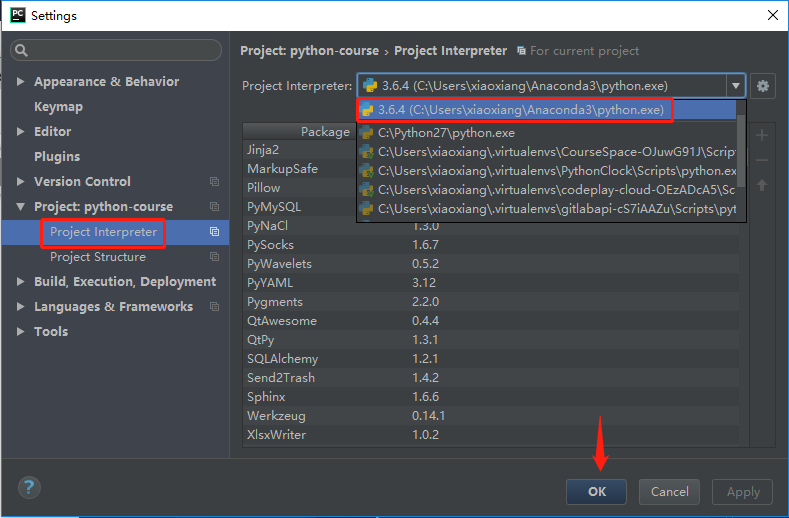Select the PyNaCl package row

pyautogui.click(x=491, y=226)
